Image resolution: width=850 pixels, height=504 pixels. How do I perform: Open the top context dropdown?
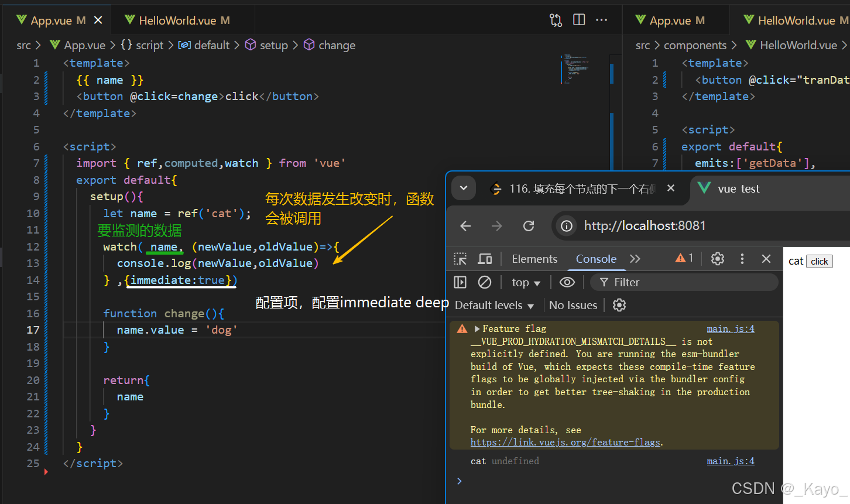point(526,283)
